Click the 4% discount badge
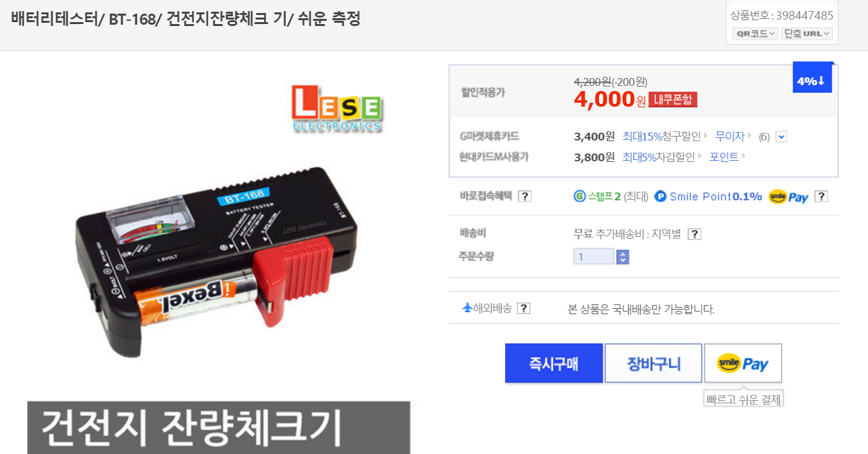The height and width of the screenshot is (454, 868). click(812, 78)
